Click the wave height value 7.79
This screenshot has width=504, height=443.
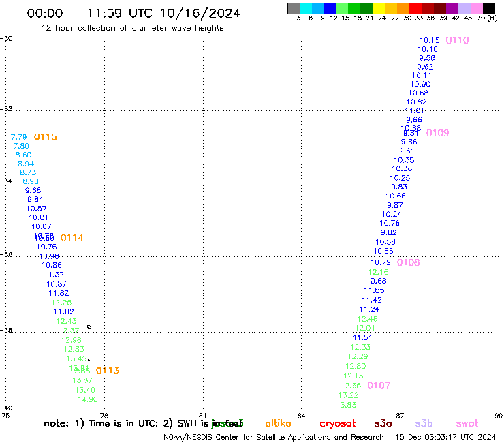click(19, 137)
